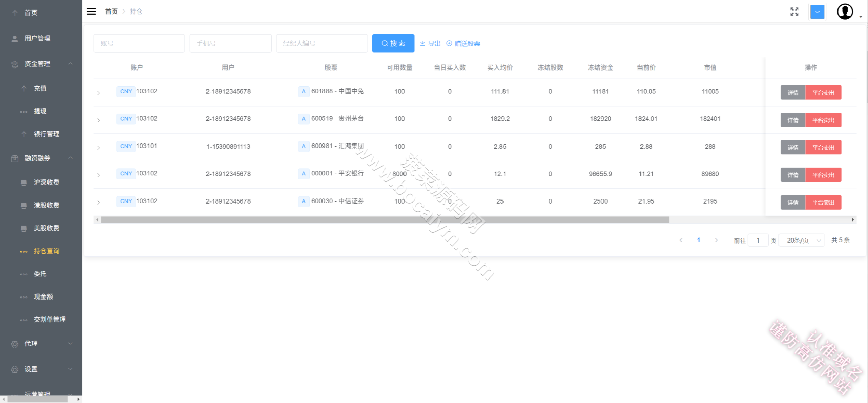This screenshot has height=403, width=868.
Task: Open 美股收费 in the sidebar
Action: (x=41, y=228)
